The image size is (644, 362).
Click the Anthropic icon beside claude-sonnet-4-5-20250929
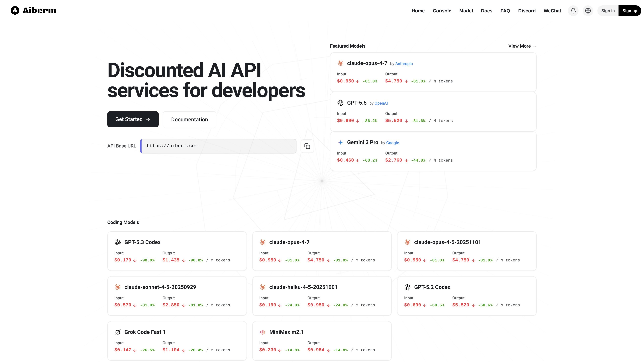coord(118,287)
